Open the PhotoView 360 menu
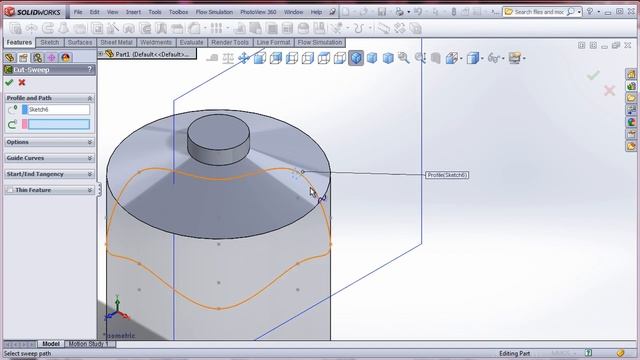 point(258,12)
